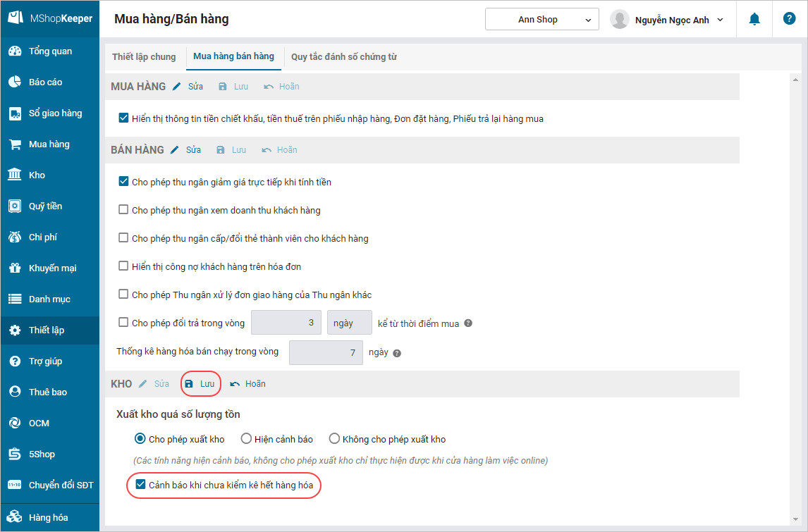This screenshot has height=532, width=808.
Task: Click pencil icon next to BÁN HÀNG
Action: (x=175, y=150)
